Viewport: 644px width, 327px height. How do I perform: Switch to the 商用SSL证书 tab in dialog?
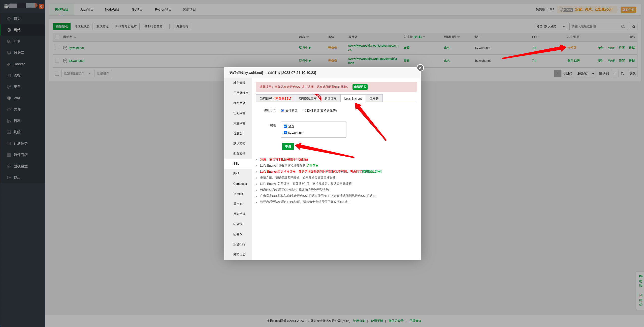(x=308, y=98)
